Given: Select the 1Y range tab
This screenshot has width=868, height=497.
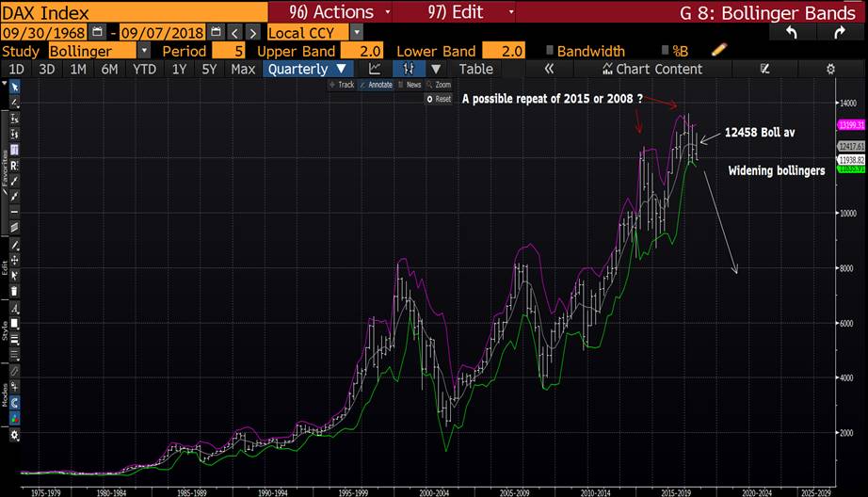Looking at the screenshot, I should tap(179, 69).
